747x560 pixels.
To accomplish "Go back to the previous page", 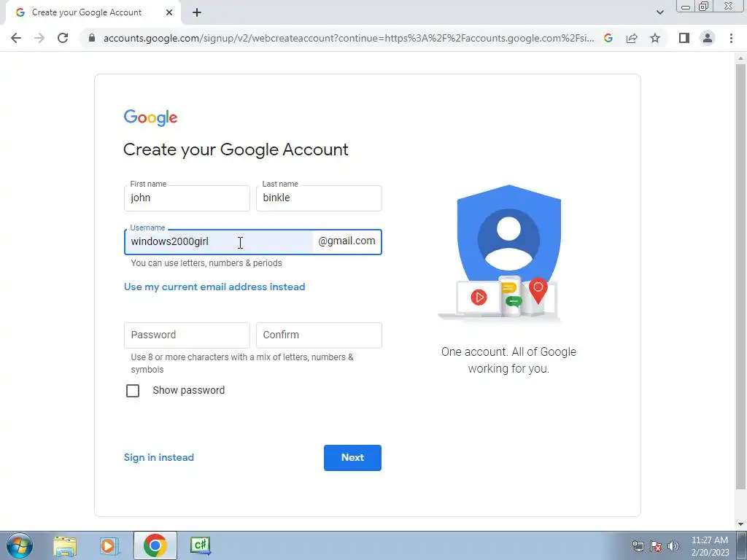I will click(x=16, y=38).
